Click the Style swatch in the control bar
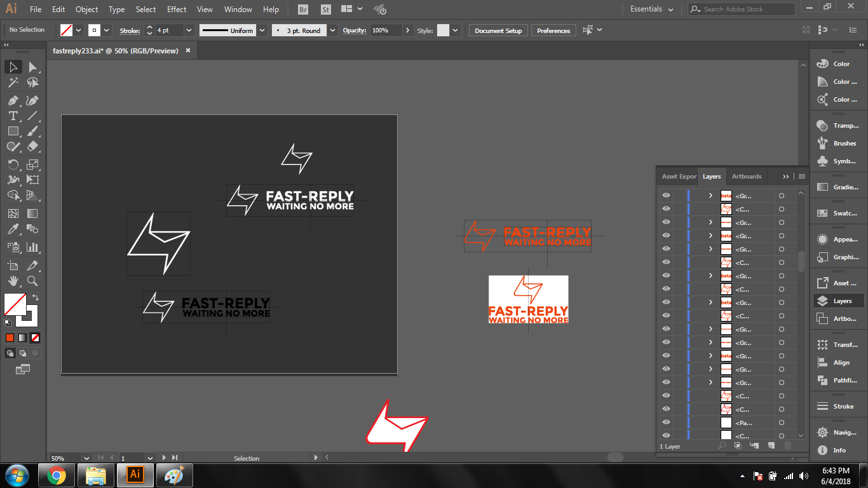This screenshot has width=868, height=488. pyautogui.click(x=443, y=30)
